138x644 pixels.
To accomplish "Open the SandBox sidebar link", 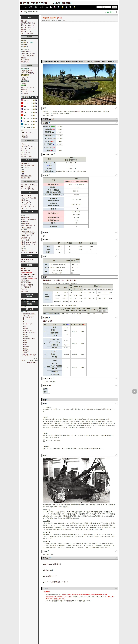I will (x=24, y=279).
